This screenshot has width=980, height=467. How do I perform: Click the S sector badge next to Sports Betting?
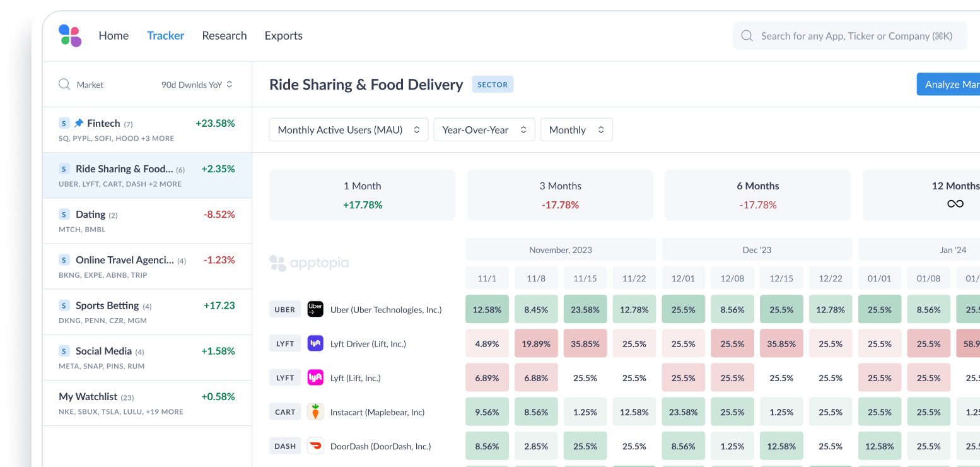click(x=64, y=305)
